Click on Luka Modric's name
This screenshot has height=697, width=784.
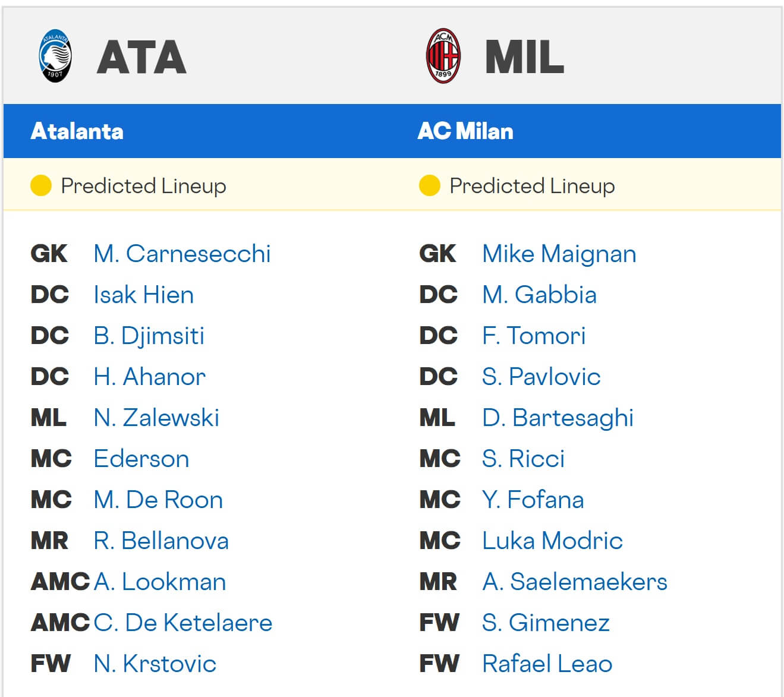(552, 541)
